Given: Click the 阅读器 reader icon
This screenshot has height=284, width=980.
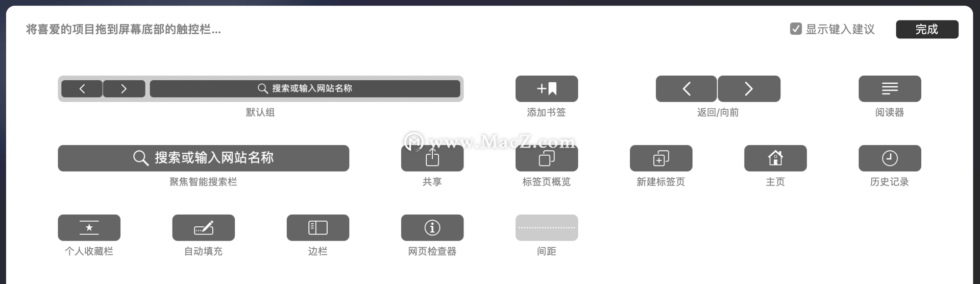Looking at the screenshot, I should (890, 89).
